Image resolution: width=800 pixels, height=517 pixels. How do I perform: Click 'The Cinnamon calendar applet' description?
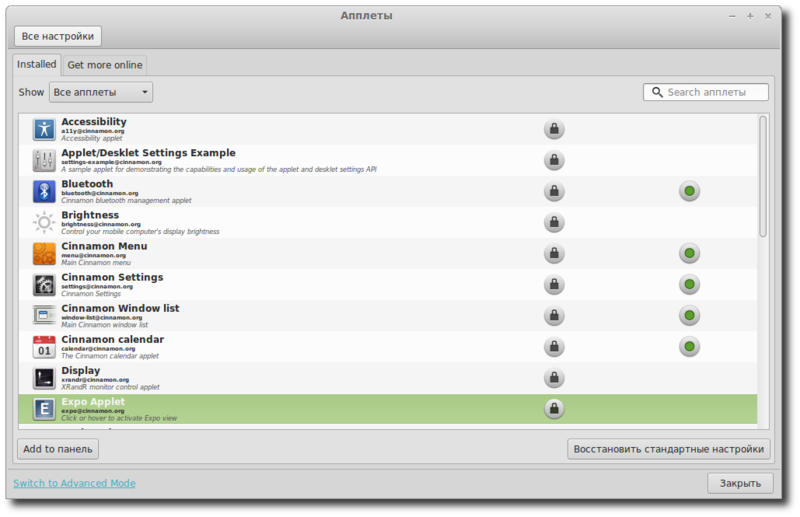click(x=110, y=356)
